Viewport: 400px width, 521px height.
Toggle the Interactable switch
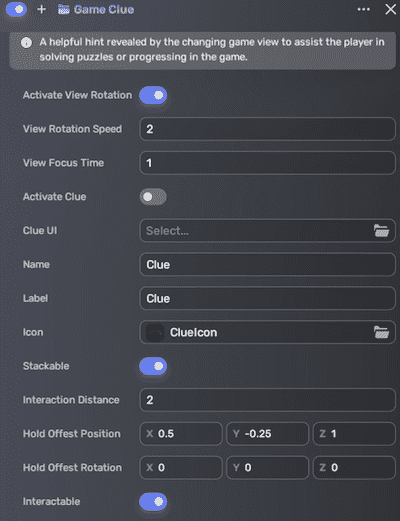153,501
